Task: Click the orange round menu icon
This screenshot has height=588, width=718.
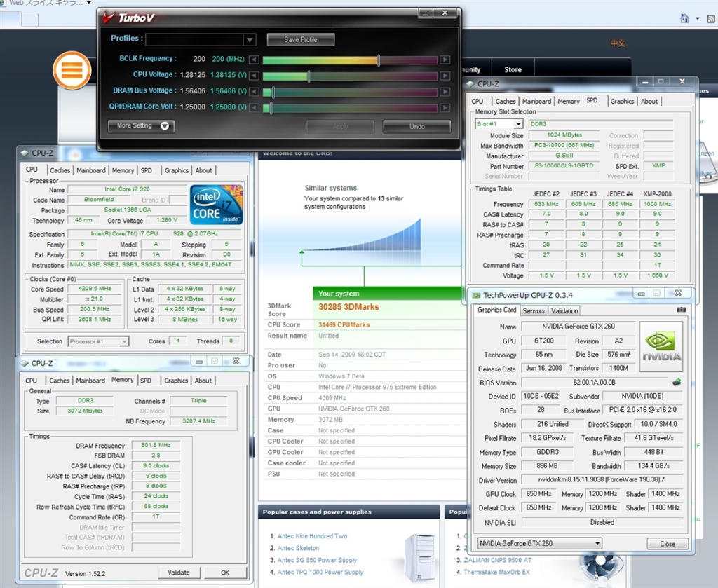Action: click(72, 70)
